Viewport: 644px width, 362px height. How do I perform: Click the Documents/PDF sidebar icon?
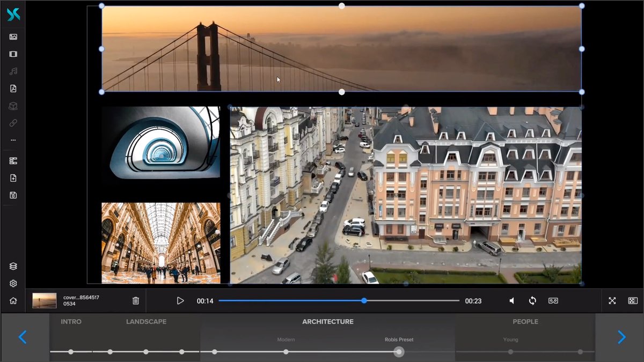13,88
